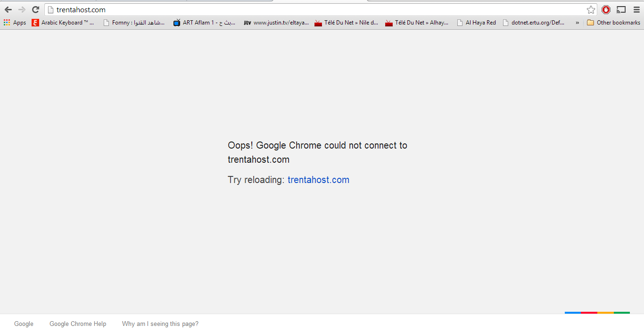Open the dotnet.ertu.org bookmark

534,23
